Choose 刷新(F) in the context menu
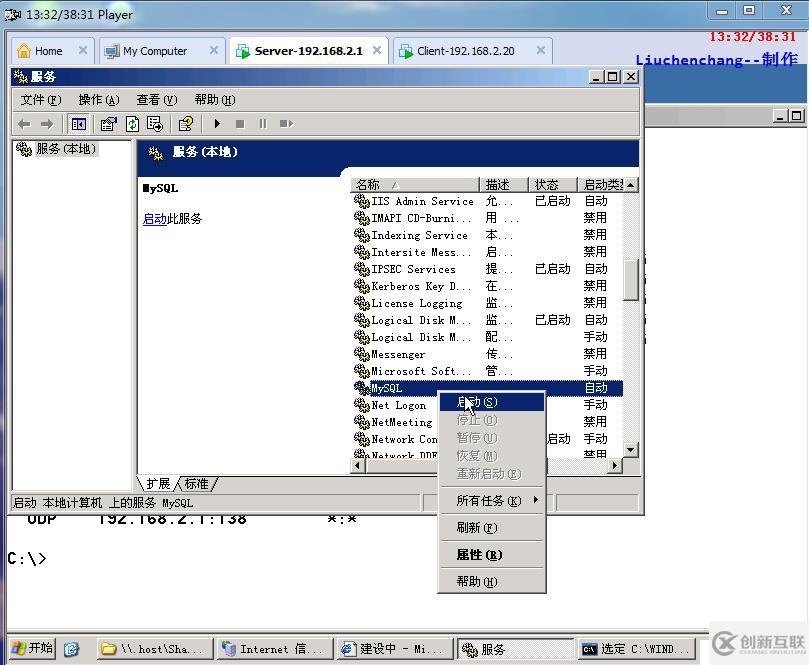The width and height of the screenshot is (809, 665). pos(492,528)
